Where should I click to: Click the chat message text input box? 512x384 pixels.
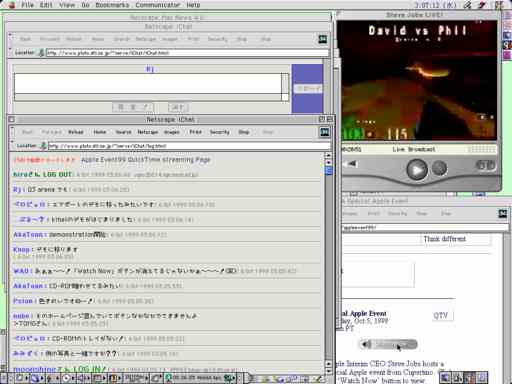[148, 84]
